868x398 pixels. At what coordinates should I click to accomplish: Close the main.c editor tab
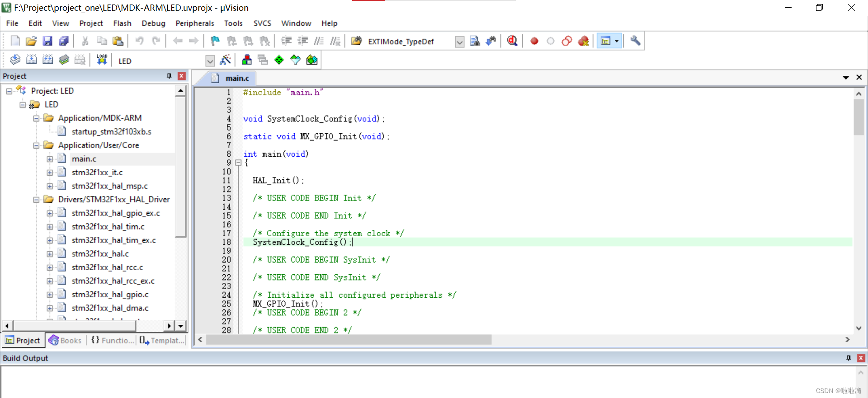coord(859,77)
